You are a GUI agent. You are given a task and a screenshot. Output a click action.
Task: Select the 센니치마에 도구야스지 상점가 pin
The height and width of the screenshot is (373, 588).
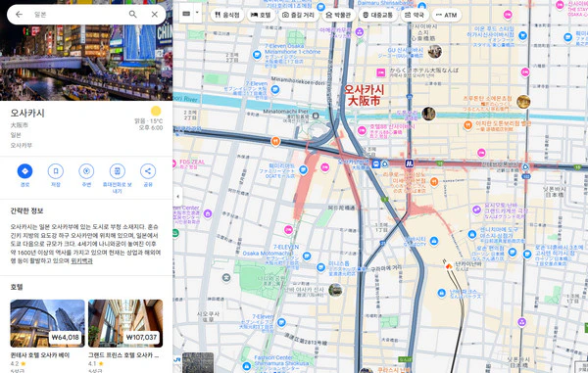tap(472, 234)
